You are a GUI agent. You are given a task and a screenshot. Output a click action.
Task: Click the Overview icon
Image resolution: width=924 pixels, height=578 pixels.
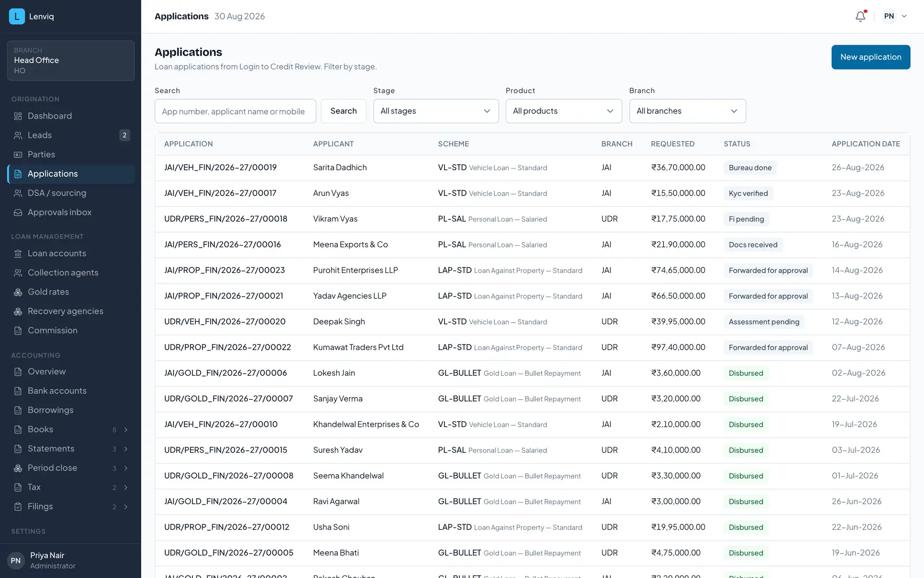18,371
